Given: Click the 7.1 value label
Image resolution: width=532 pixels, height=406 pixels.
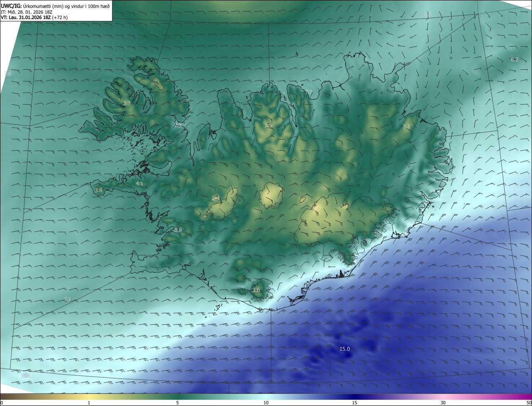Looking at the screenshot, I should click(x=67, y=299).
